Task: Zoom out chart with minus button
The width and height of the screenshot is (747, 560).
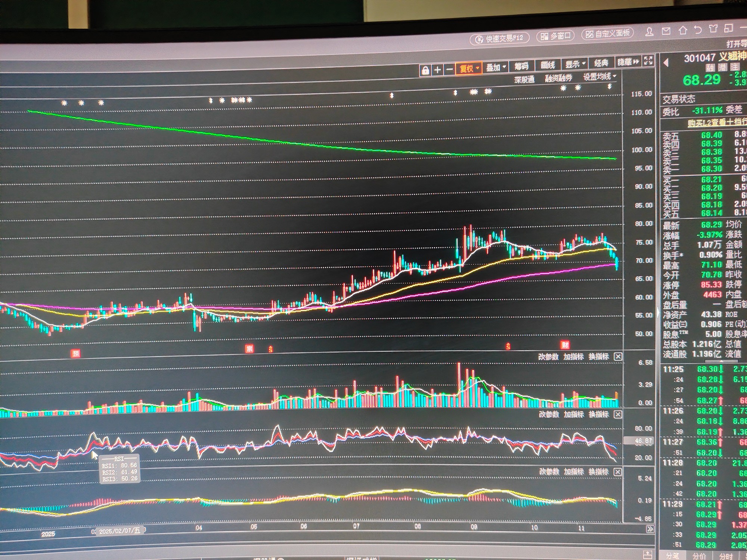Action: (449, 69)
